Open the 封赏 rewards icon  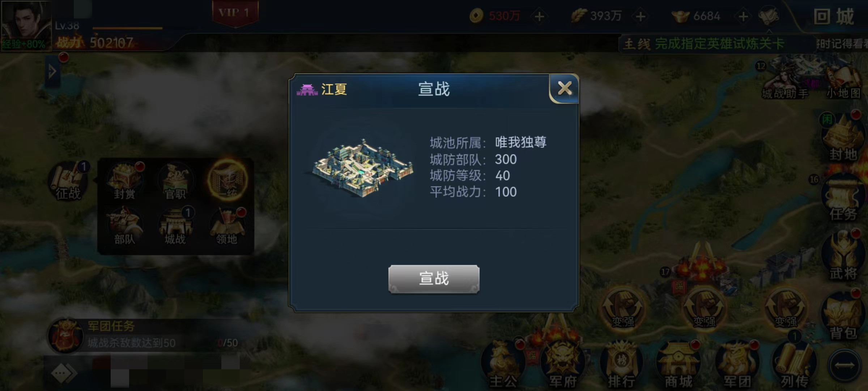(x=125, y=181)
